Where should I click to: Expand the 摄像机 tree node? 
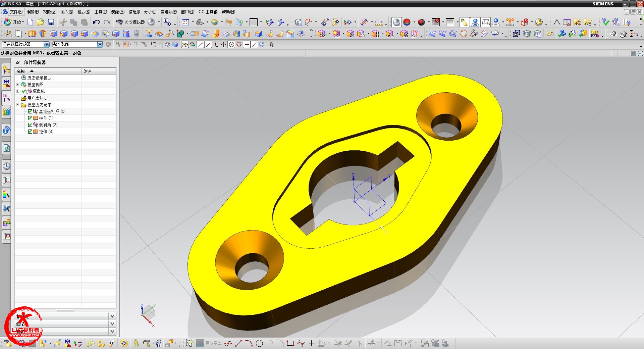coord(18,91)
